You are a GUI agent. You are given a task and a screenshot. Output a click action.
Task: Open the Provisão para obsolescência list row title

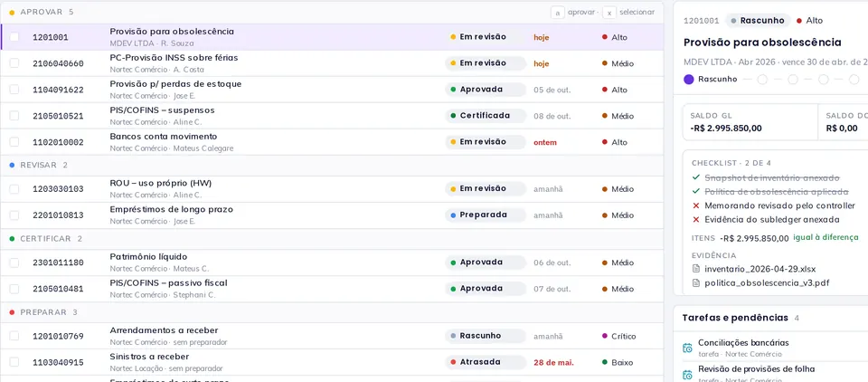[x=172, y=32]
